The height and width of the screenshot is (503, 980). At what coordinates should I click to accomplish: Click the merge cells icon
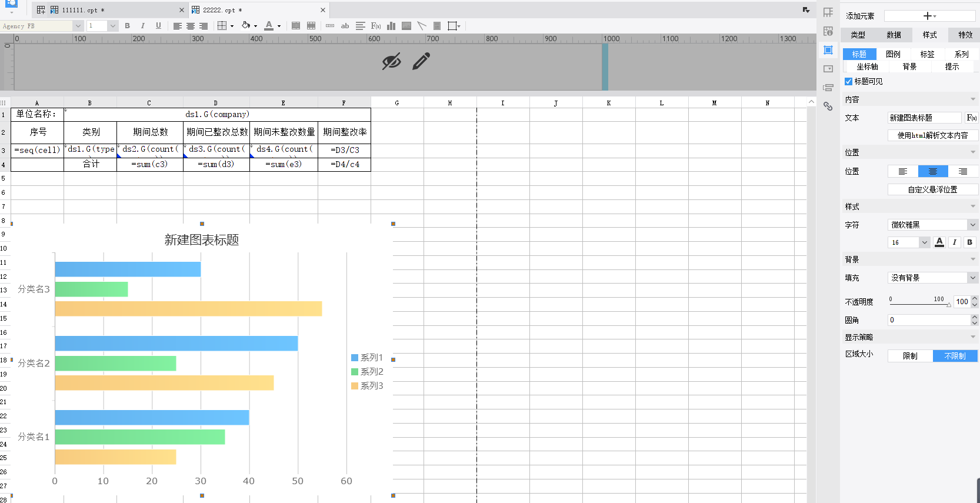296,26
